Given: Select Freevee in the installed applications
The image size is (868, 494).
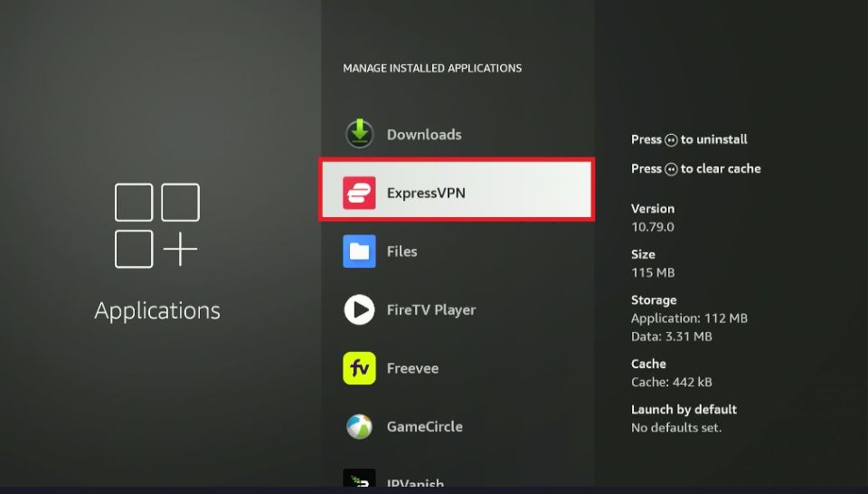Looking at the screenshot, I should 458,367.
